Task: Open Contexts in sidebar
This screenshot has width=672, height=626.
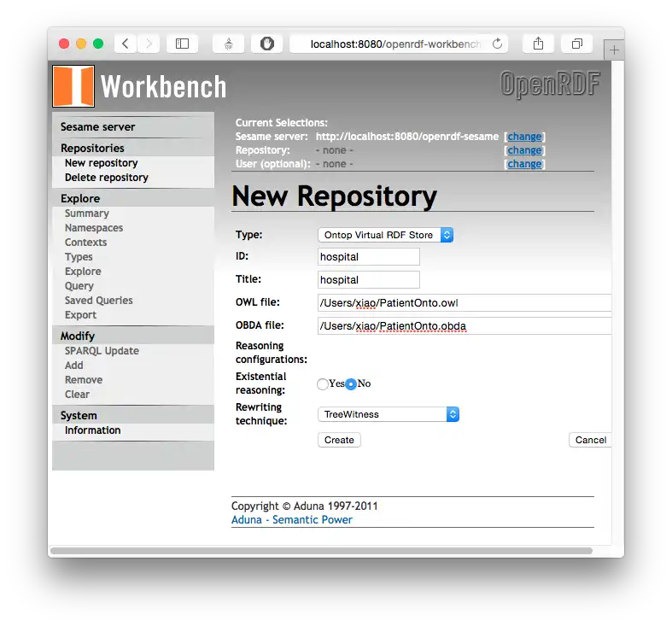Action: (x=85, y=243)
